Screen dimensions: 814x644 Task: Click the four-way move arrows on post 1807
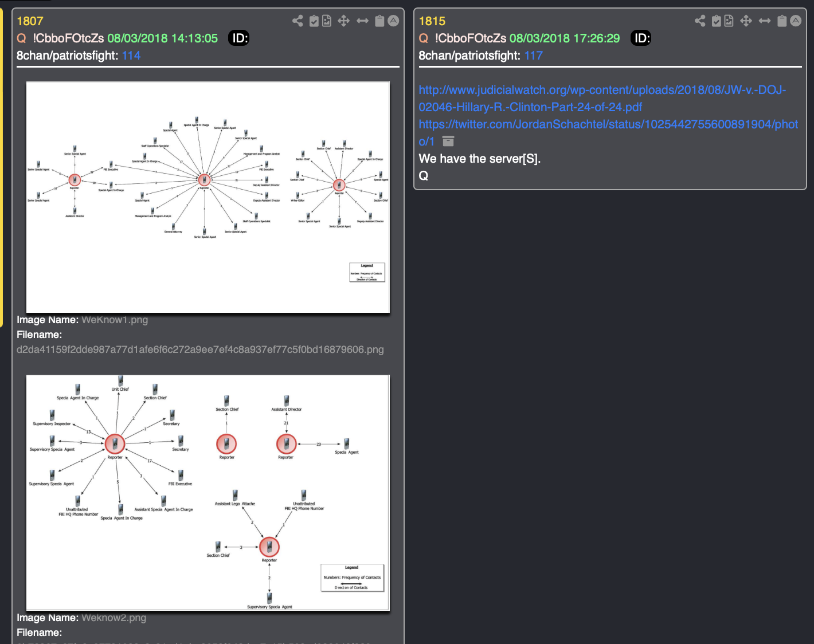343,21
